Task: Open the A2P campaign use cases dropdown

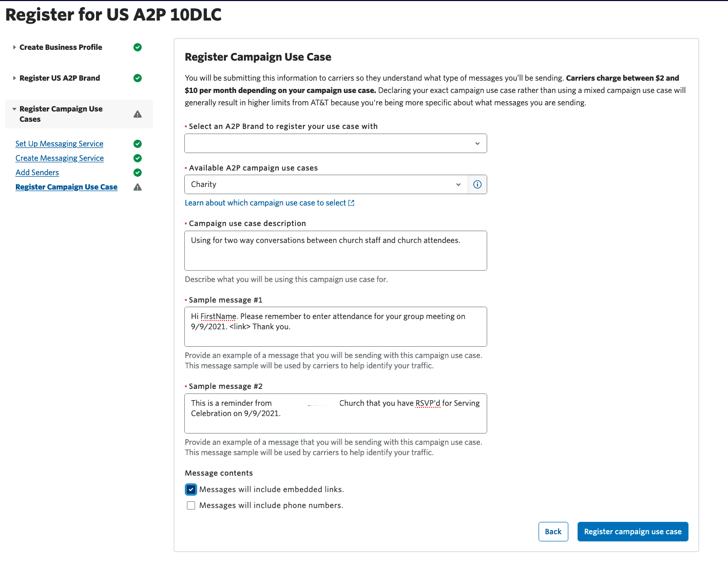Action: click(326, 184)
